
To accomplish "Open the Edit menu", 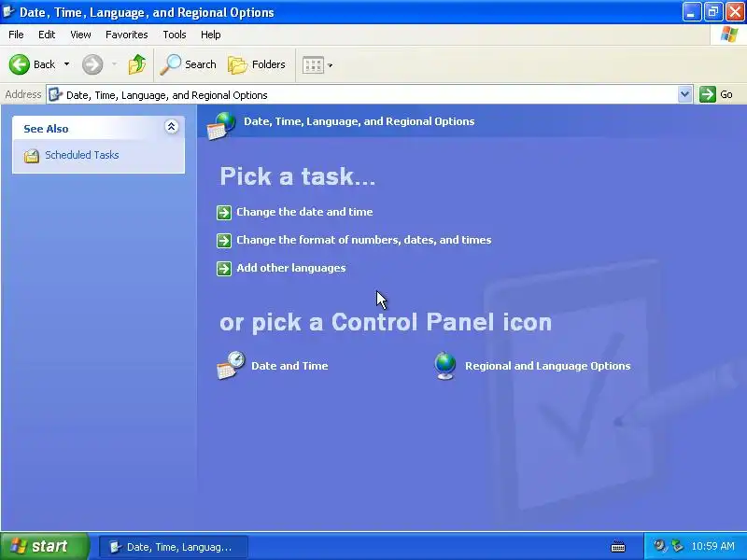I will tap(47, 35).
